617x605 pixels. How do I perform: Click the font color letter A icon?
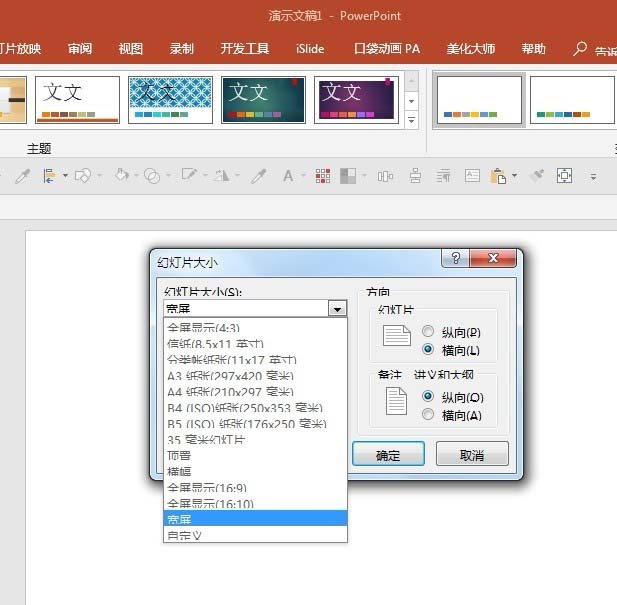288,176
